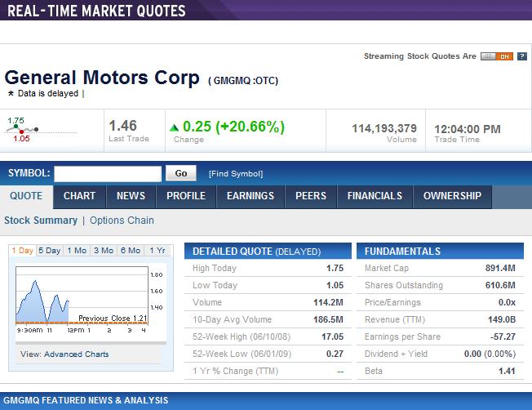Click the Go button
Screen dimensions: 532x410
[x=181, y=173]
